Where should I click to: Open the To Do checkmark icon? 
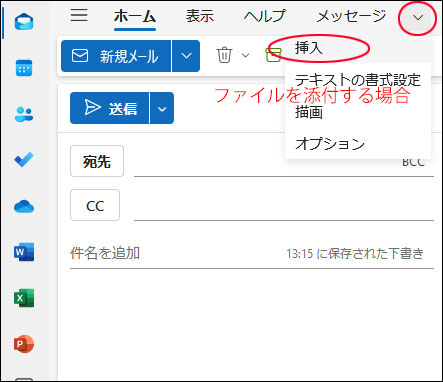point(24,160)
